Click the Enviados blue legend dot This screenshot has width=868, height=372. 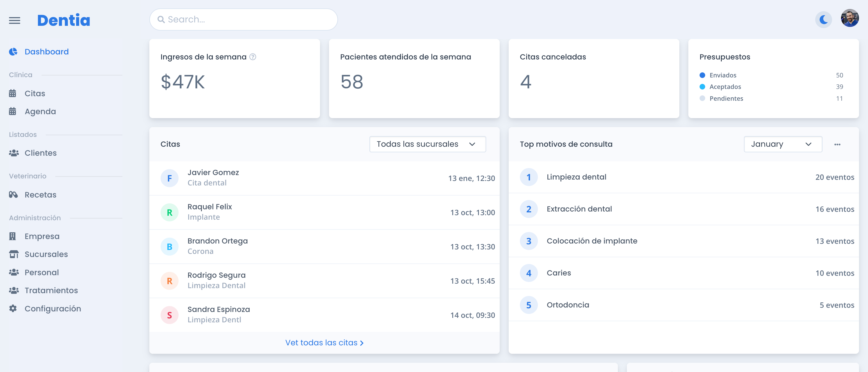point(702,75)
